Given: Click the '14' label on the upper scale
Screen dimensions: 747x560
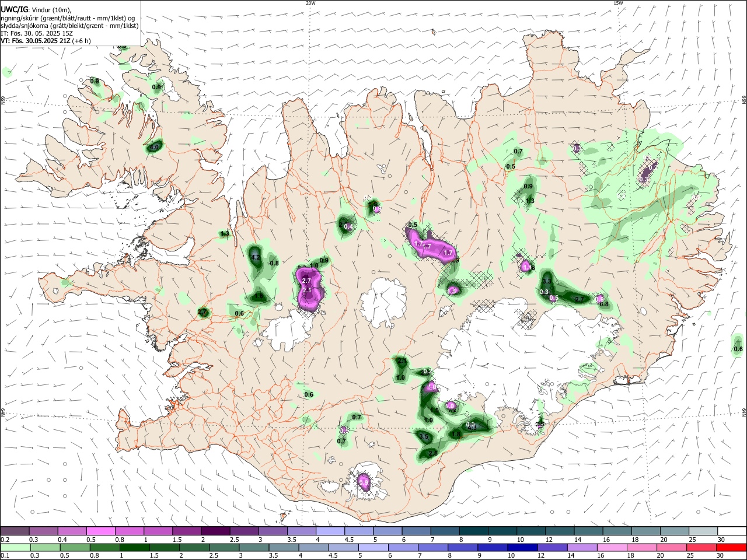Looking at the screenshot, I should [578, 540].
